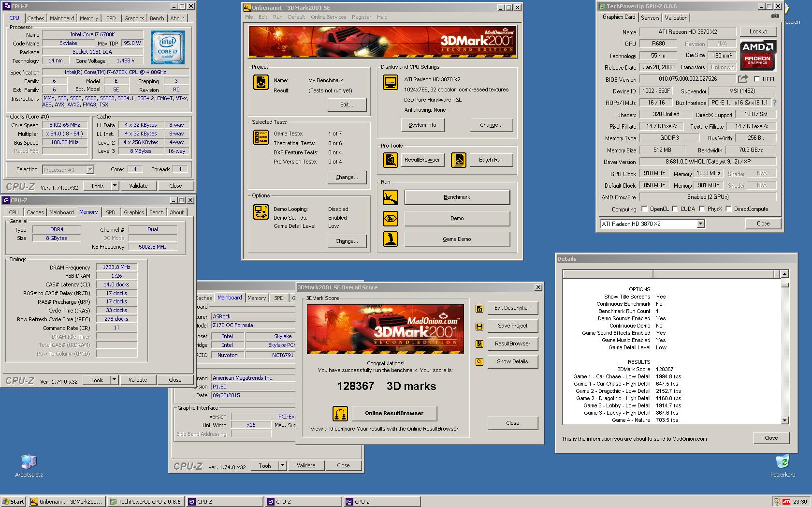
Task: Open the Help menu in 3DMark
Action: point(382,17)
